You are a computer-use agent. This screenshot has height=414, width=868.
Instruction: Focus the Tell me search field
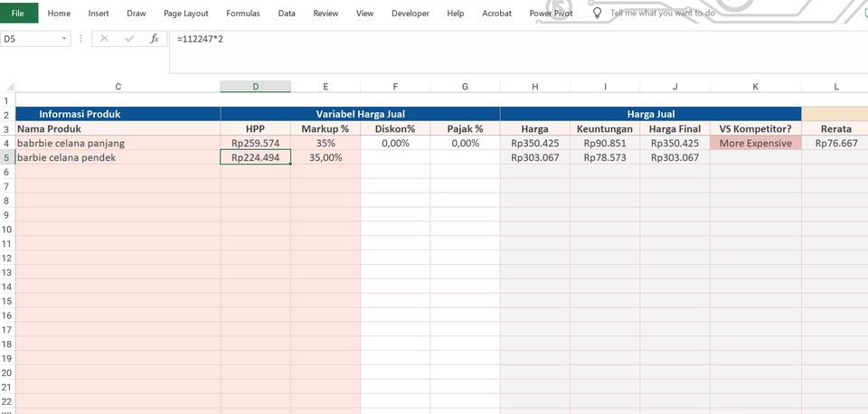point(663,13)
